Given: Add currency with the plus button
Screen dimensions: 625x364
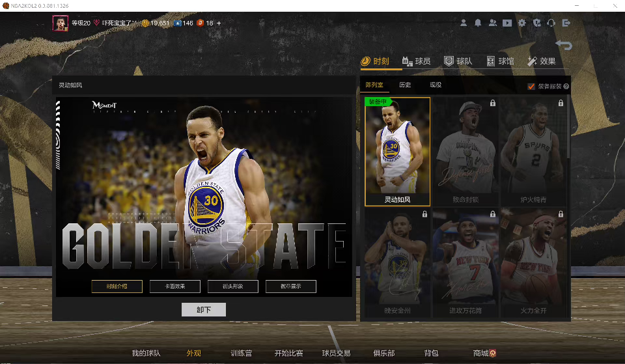Looking at the screenshot, I should click(219, 23).
